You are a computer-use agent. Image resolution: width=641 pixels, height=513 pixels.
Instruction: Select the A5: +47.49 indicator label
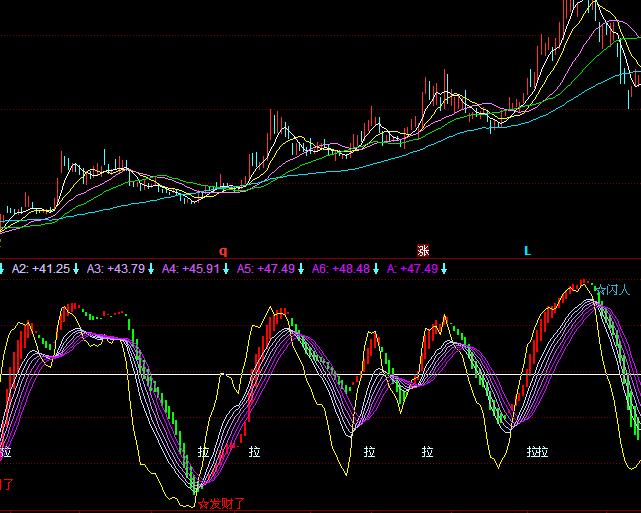(266, 269)
